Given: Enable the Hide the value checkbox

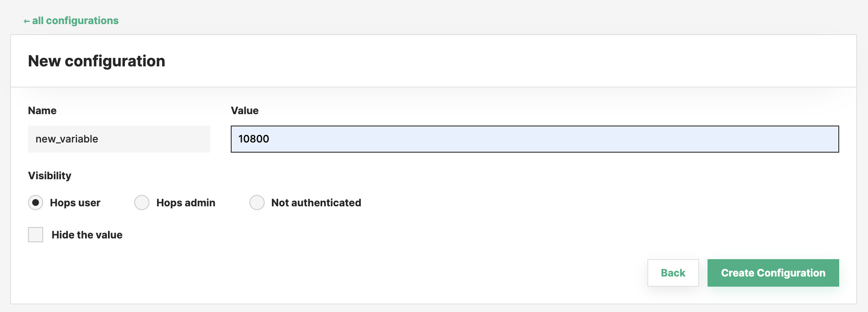Looking at the screenshot, I should pos(35,235).
